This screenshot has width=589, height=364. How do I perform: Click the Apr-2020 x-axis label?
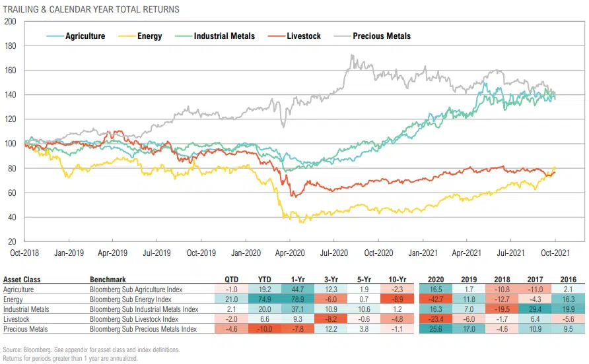tap(289, 253)
